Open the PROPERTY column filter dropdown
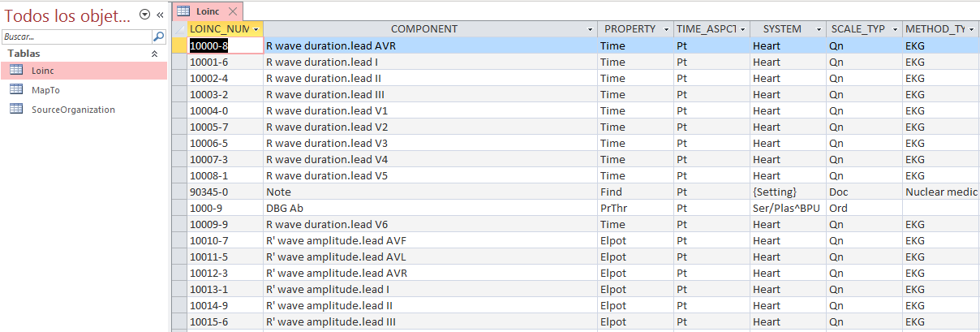The image size is (980, 332). [x=667, y=29]
